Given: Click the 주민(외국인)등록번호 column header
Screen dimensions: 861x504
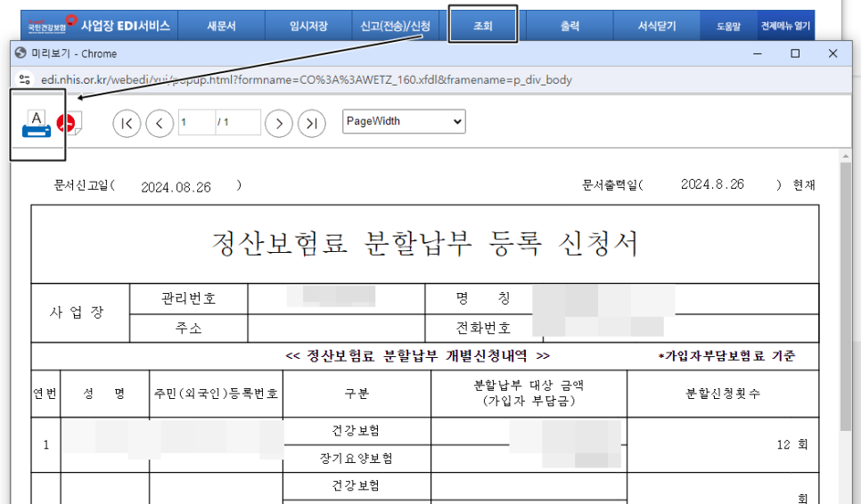Looking at the screenshot, I should (x=216, y=394).
